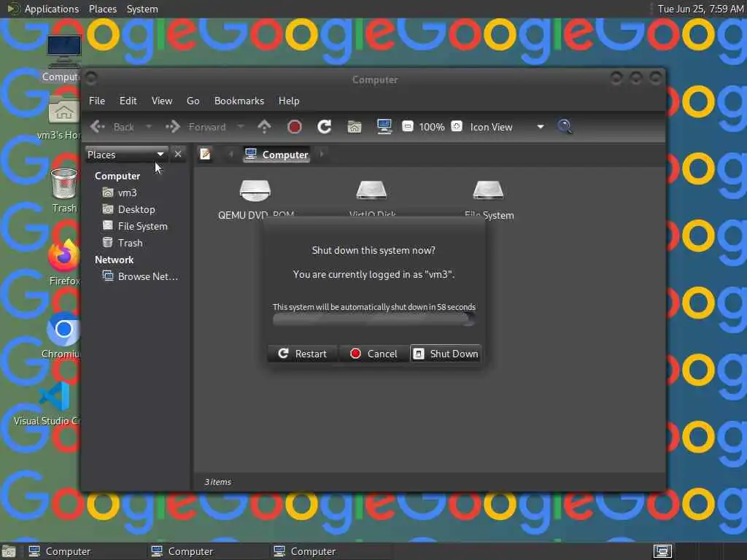Click show desktop icon in bottom panel
The width and height of the screenshot is (747, 560).
9,551
